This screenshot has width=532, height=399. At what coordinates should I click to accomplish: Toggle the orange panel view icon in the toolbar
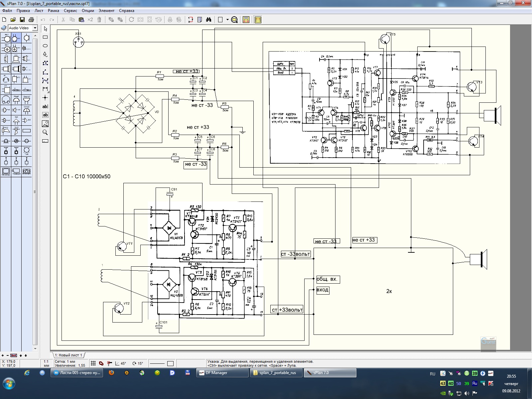[246, 20]
